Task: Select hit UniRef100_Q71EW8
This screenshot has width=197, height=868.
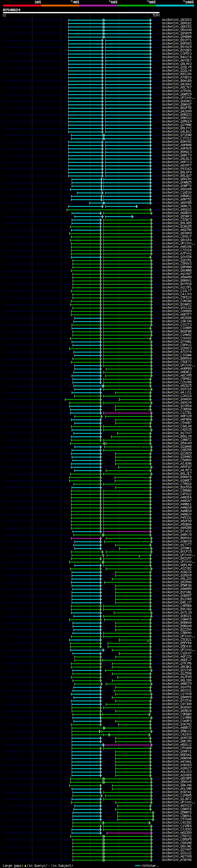Action: pos(177,135)
